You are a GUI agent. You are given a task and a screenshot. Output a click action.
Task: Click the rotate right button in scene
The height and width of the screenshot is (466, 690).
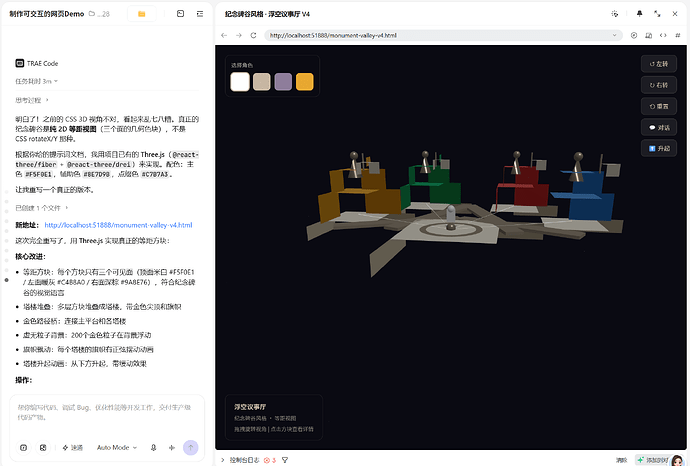(659, 85)
